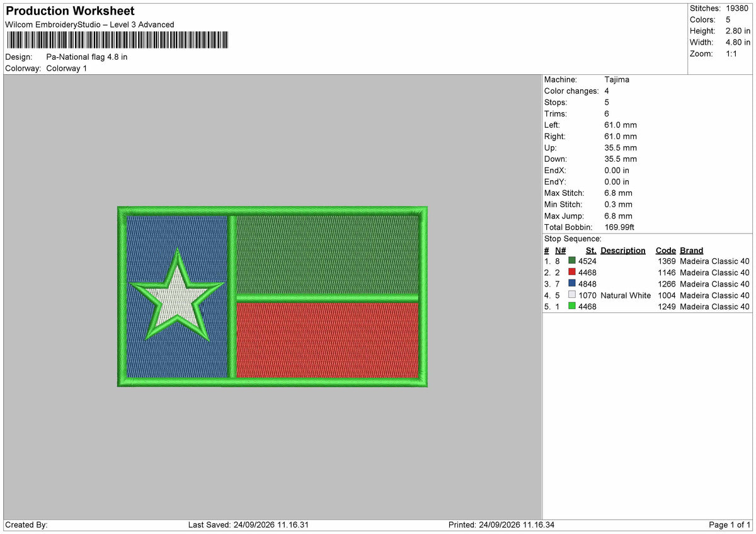Click the 'Page 1 of 1' indicator

pos(730,525)
